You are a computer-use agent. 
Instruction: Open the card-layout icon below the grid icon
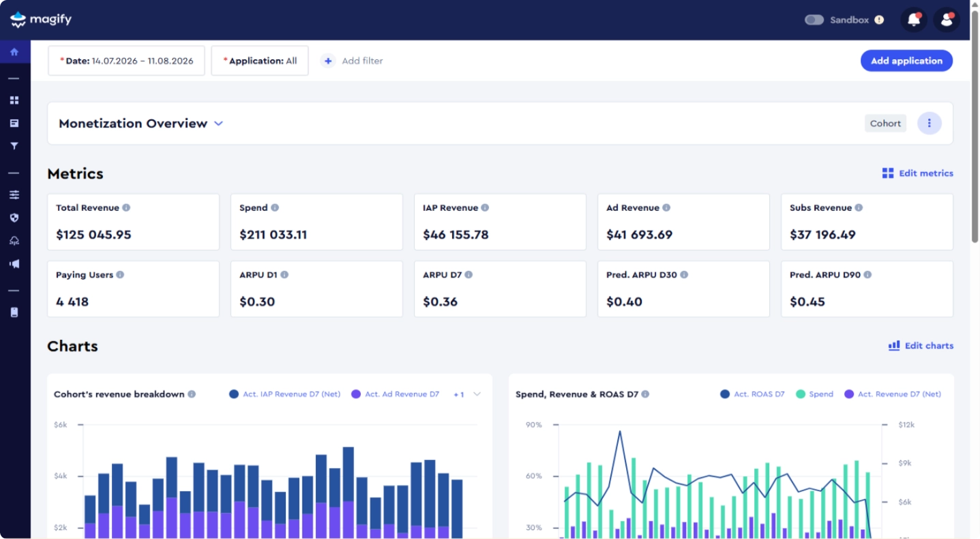(x=14, y=123)
